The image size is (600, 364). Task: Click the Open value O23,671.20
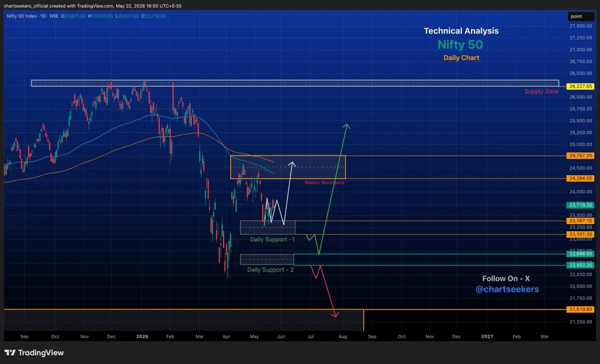tap(73, 16)
